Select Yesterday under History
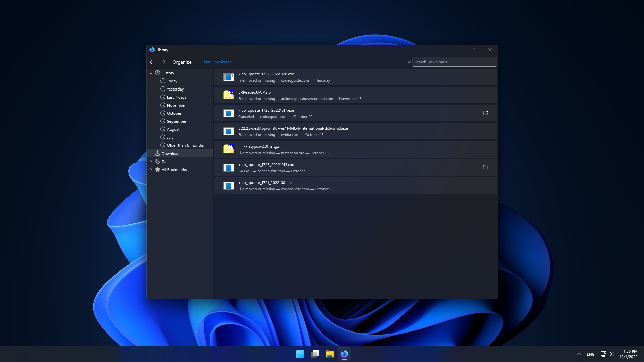The height and width of the screenshot is (362, 644). click(180, 89)
